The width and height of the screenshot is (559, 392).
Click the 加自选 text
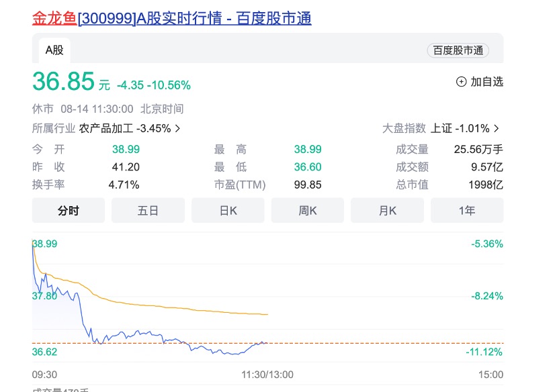(x=486, y=82)
